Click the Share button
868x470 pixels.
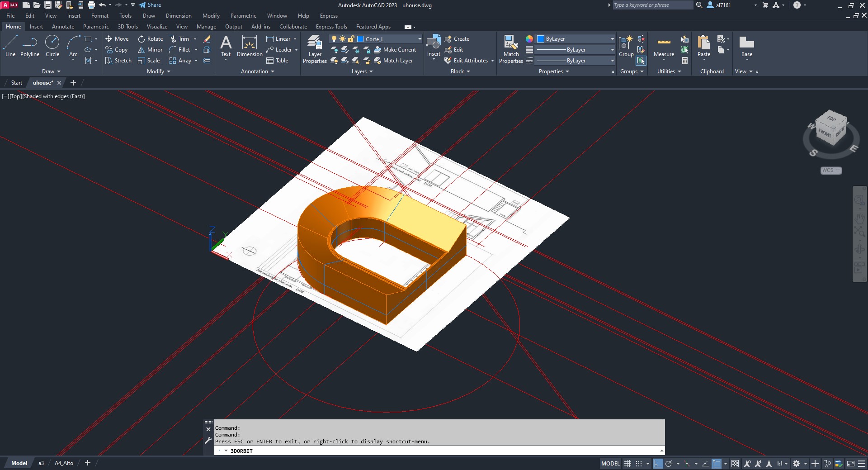(x=150, y=5)
